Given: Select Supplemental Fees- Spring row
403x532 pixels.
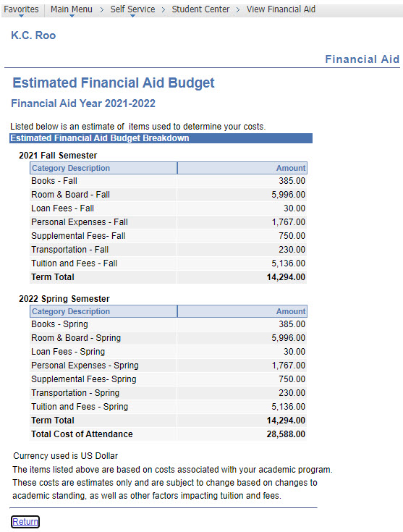Looking at the screenshot, I should (x=169, y=379).
